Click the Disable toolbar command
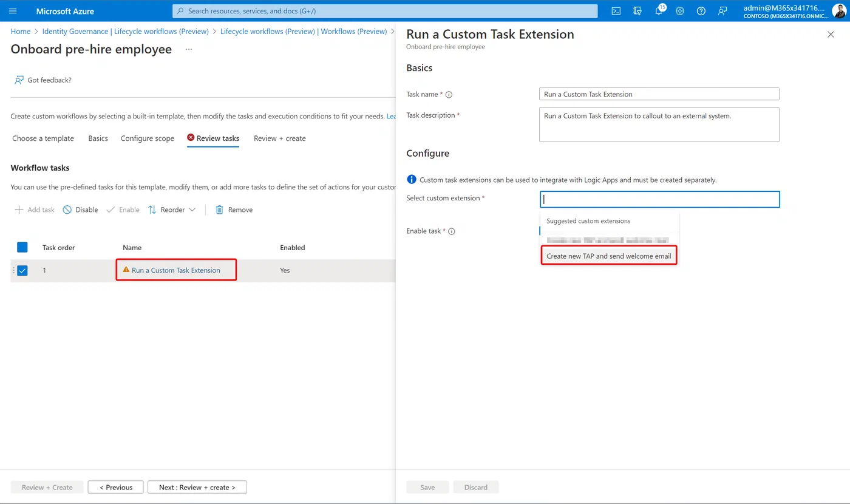The width and height of the screenshot is (850, 504). (80, 209)
